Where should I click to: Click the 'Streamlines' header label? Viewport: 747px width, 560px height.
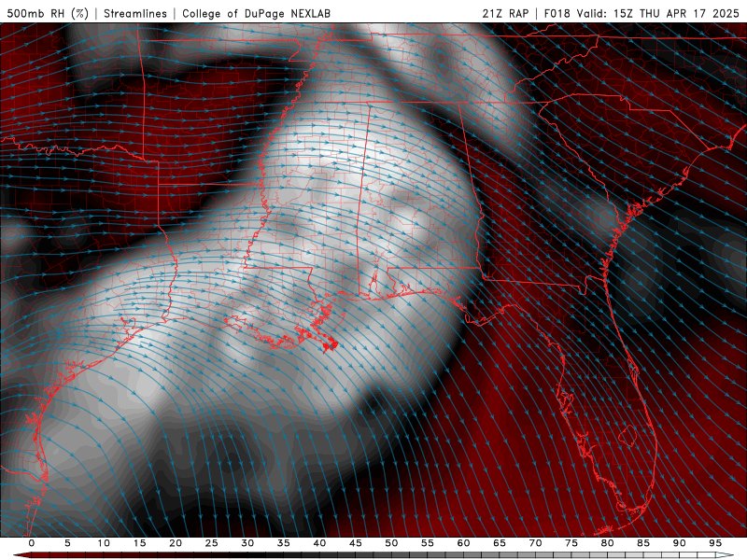point(135,13)
